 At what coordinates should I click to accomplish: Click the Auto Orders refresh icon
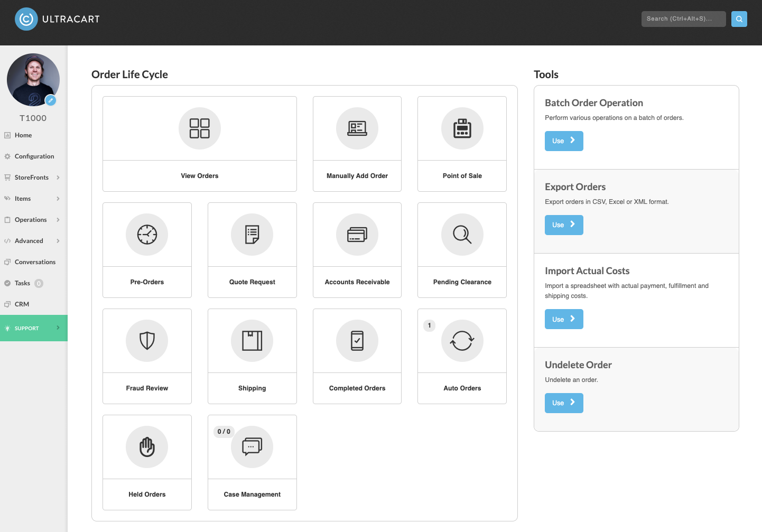point(462,341)
